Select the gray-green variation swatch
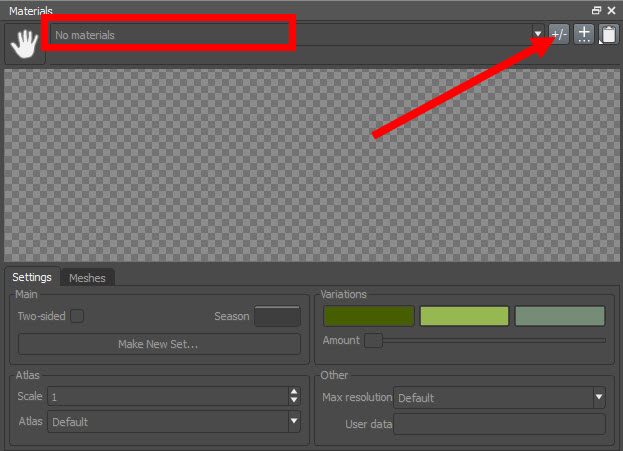623x451 pixels. coord(560,316)
